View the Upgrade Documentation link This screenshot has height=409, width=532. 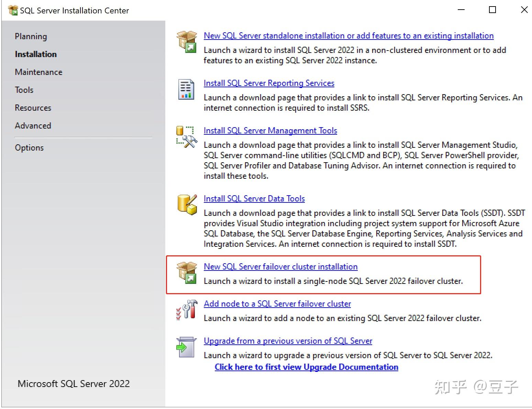pos(306,367)
